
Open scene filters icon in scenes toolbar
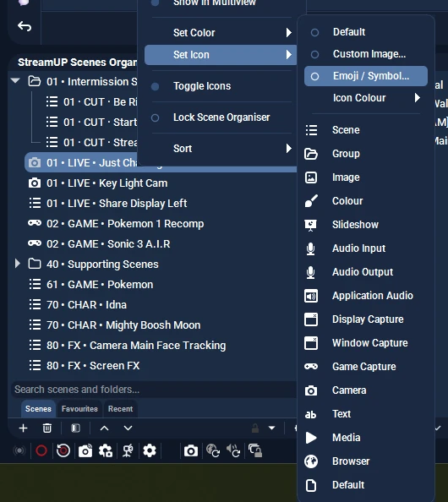pyautogui.click(x=75, y=428)
